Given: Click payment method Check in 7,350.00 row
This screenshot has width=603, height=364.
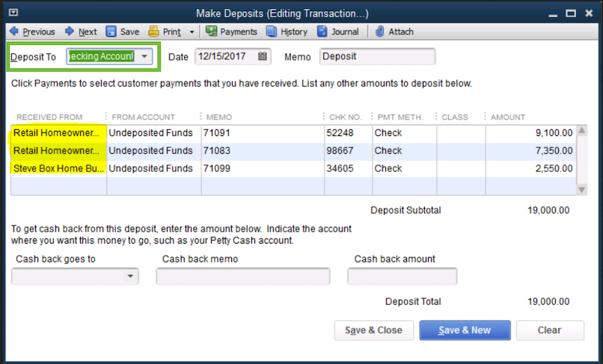Looking at the screenshot, I should click(404, 151).
